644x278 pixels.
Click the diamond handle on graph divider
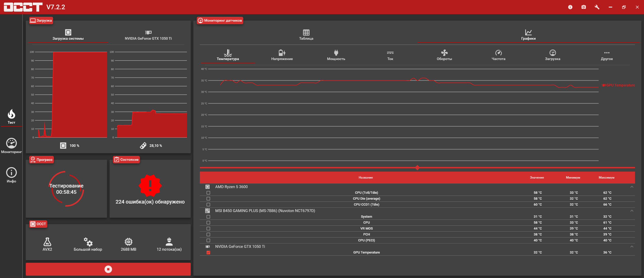417,168
